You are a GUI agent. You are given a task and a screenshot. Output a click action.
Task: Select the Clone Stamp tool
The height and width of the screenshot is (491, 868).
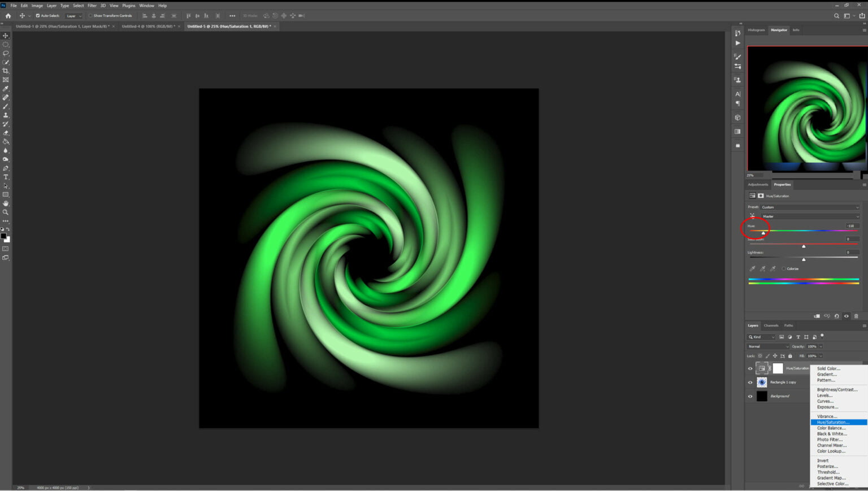click(x=6, y=115)
